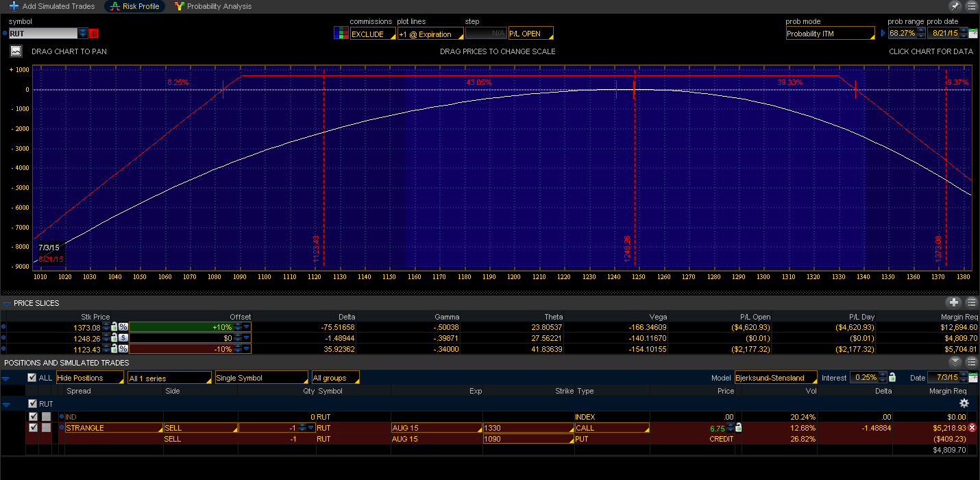980x480 pixels.
Task: Collapse the PRICE SLICES section arrow
Action: 7,302
